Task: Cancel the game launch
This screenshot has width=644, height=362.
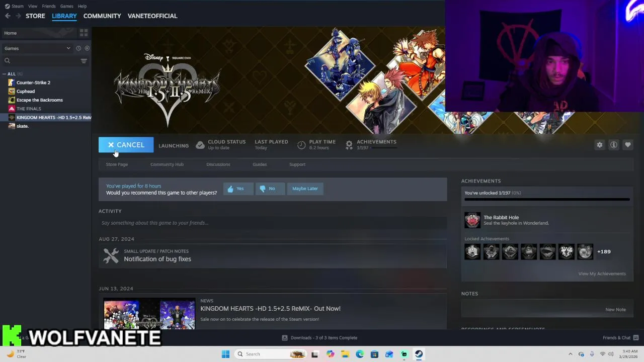Action: [126, 145]
